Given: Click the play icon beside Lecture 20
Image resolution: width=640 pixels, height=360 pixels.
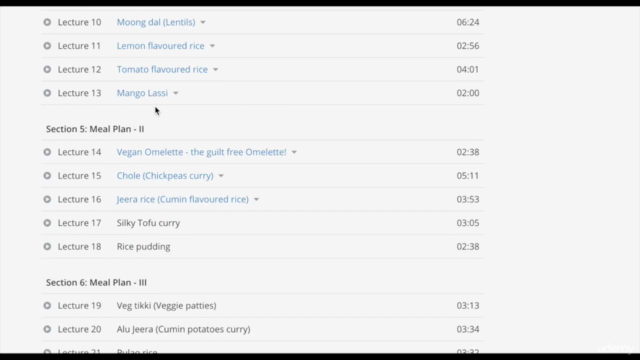Looking at the screenshot, I should [x=47, y=329].
